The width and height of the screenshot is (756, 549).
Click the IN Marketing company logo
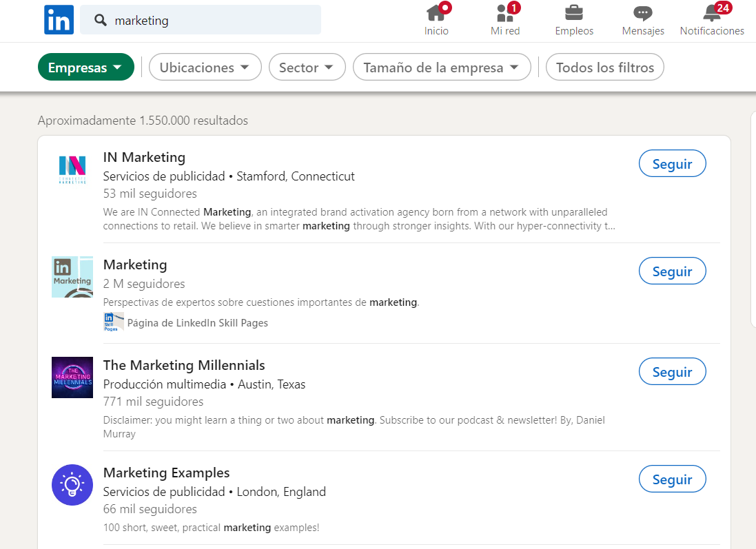72,169
